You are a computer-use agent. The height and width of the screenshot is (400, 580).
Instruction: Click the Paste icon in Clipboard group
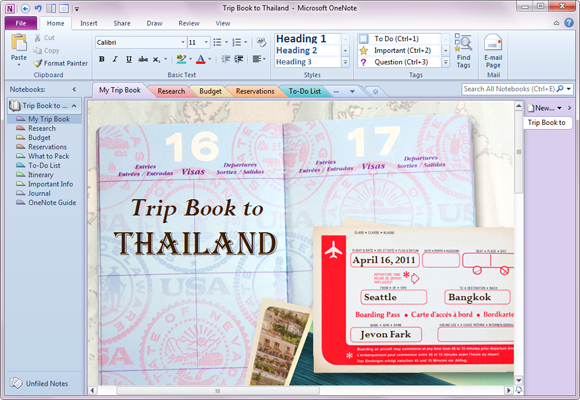click(18, 43)
